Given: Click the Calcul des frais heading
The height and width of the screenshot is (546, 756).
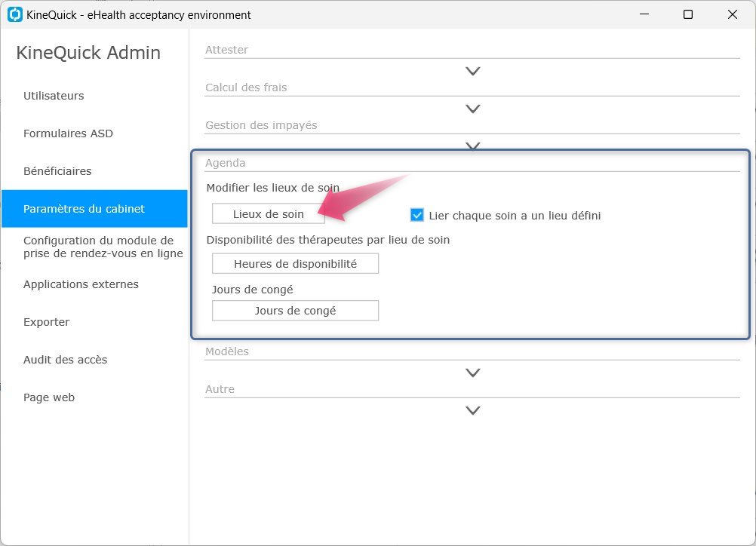Looking at the screenshot, I should click(x=246, y=87).
